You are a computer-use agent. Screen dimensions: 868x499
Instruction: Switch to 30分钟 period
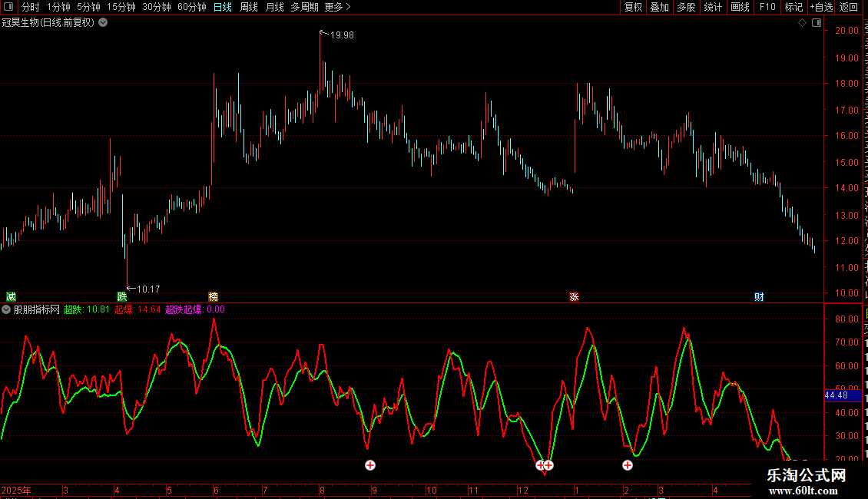(156, 7)
